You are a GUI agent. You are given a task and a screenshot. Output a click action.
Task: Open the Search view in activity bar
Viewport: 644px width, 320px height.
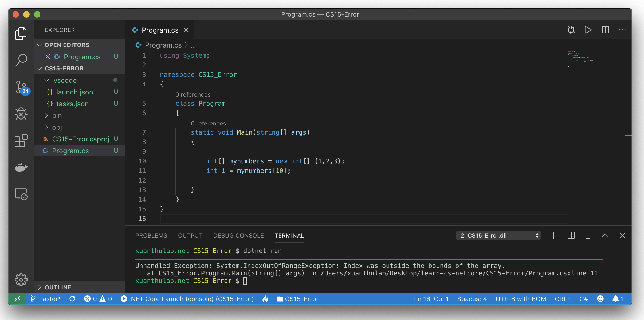click(21, 60)
